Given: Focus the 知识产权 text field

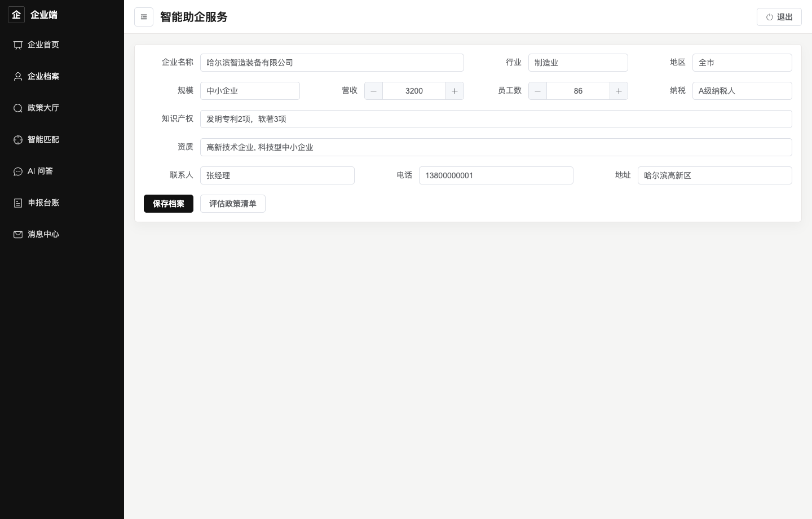Looking at the screenshot, I should tap(496, 119).
